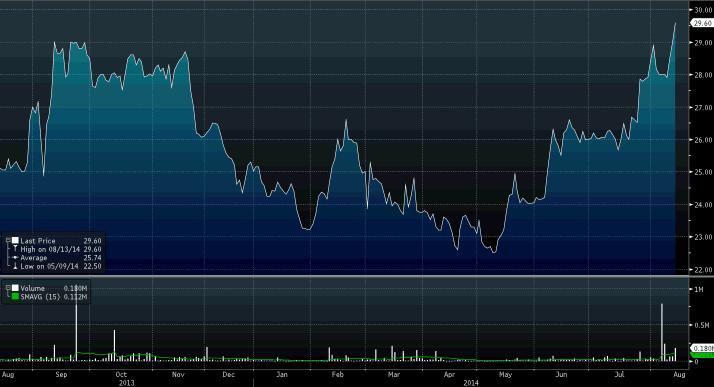Click the Low marker icon in legend

[15, 266]
